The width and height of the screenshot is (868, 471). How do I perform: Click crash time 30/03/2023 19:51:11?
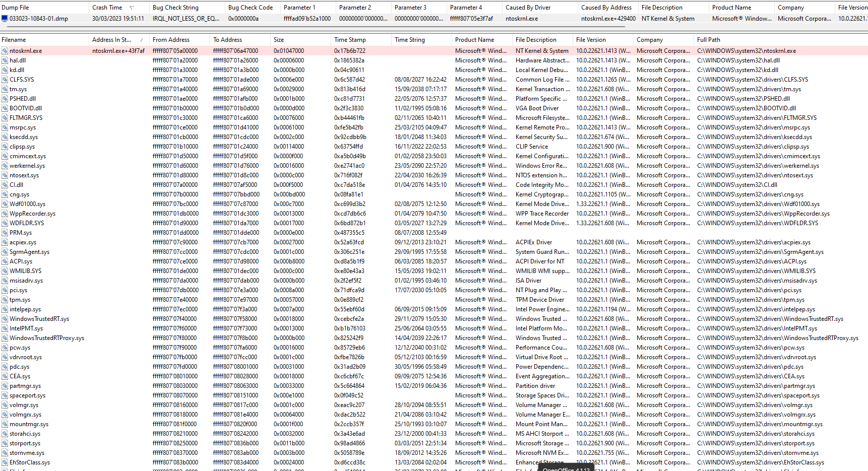pos(118,19)
